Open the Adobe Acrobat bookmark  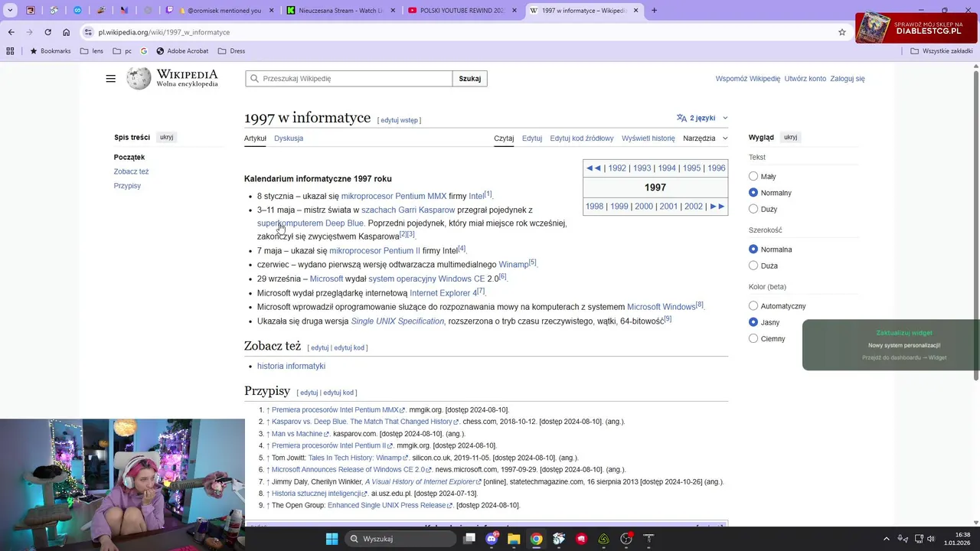coord(182,51)
